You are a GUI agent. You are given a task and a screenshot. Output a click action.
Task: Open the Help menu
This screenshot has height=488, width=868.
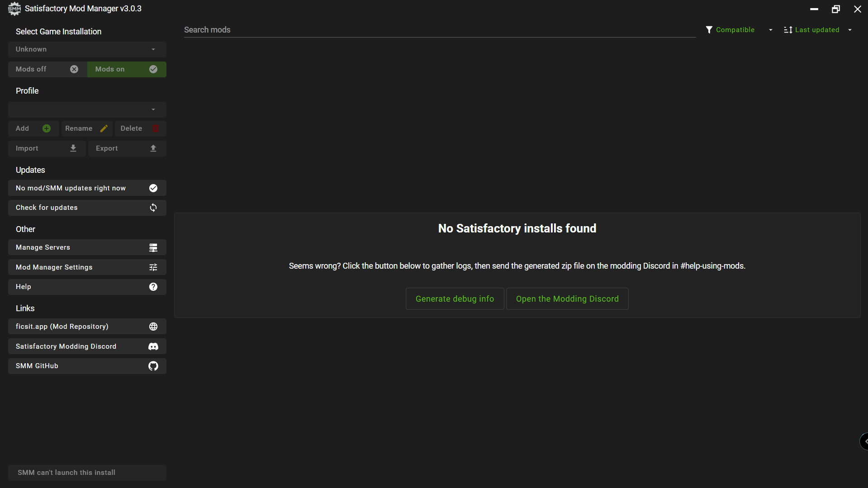87,287
